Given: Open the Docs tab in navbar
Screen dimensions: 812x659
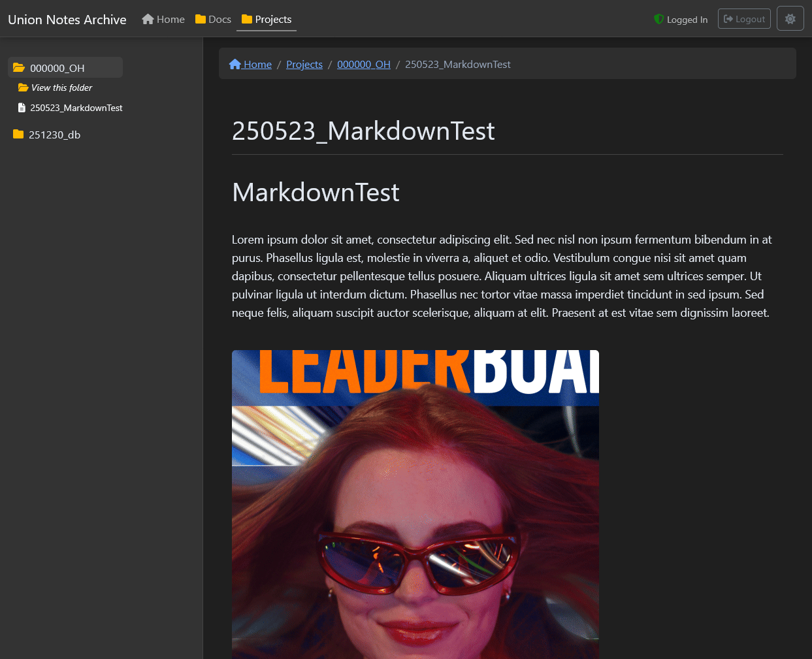Looking at the screenshot, I should point(214,20).
